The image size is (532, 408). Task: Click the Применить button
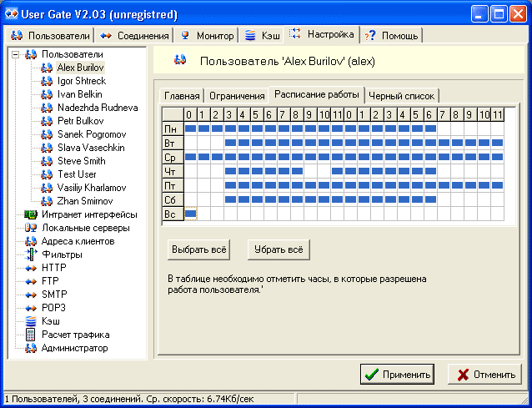pos(397,374)
